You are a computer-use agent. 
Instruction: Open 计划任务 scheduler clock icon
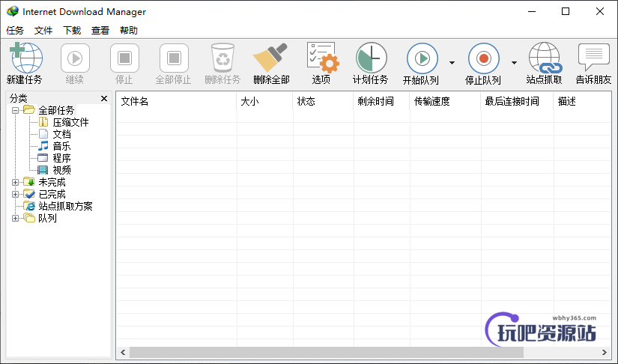(371, 58)
